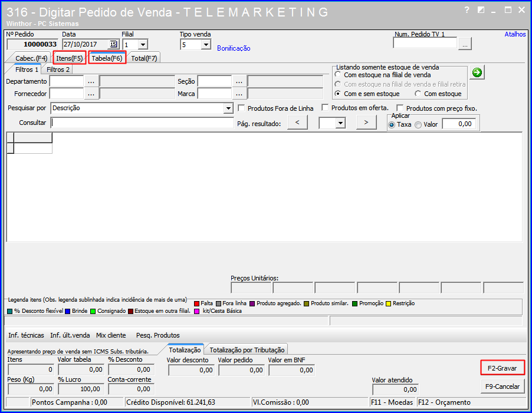Open the Totalização tab

[x=185, y=349]
